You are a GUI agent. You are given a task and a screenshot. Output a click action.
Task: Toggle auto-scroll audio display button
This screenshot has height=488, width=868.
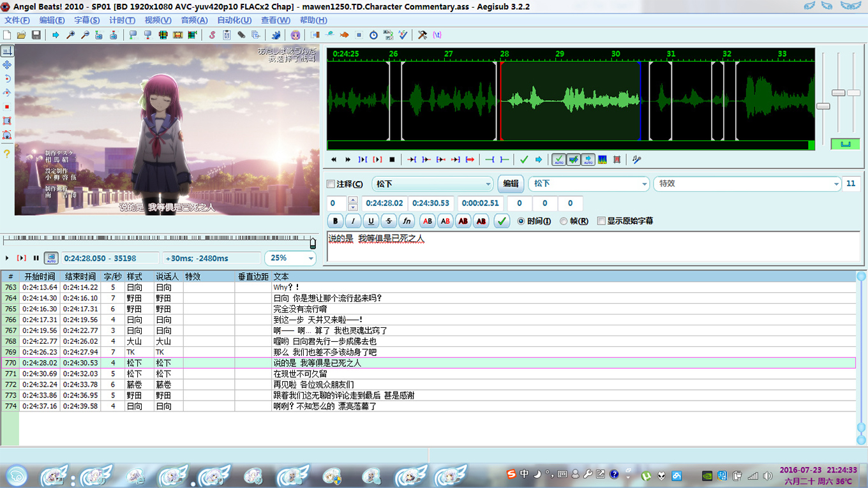pyautogui.click(x=588, y=159)
